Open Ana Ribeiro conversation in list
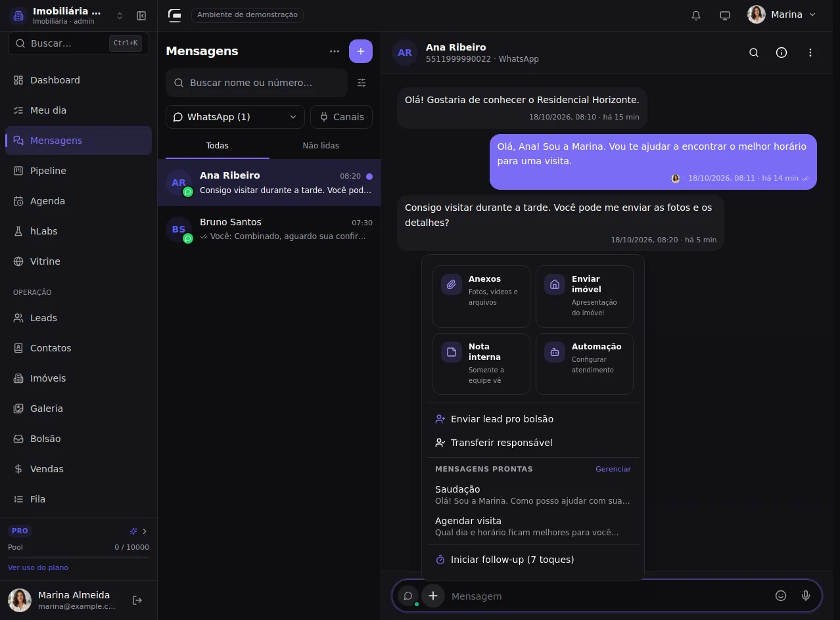The image size is (840, 620). 269,183
